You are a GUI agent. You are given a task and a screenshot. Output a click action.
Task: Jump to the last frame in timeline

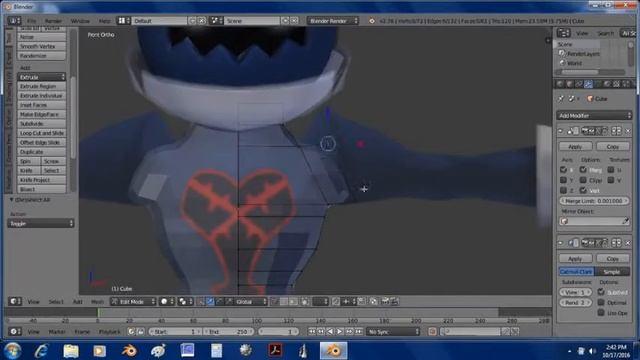click(x=358, y=331)
